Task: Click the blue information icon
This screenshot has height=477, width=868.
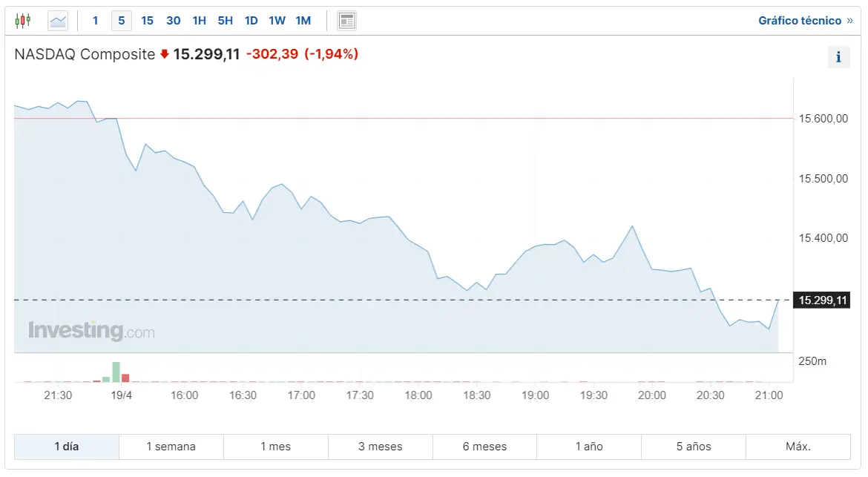Action: [x=838, y=56]
